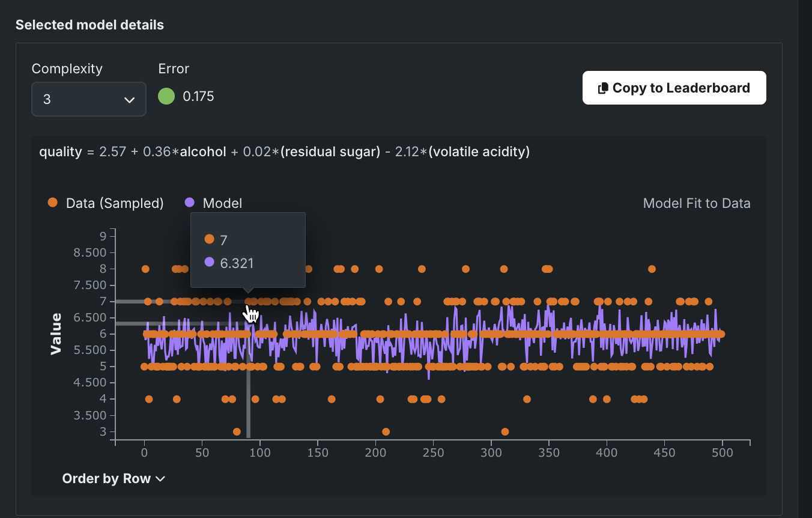Click the Error value 0.175
812x518 pixels.
[198, 96]
